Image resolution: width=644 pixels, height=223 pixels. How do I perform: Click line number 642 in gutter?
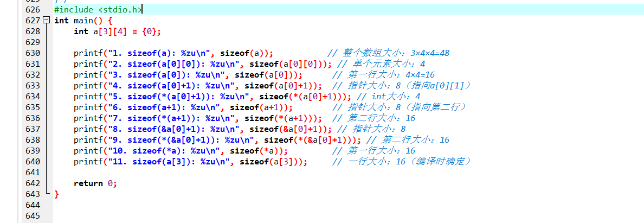[33, 183]
